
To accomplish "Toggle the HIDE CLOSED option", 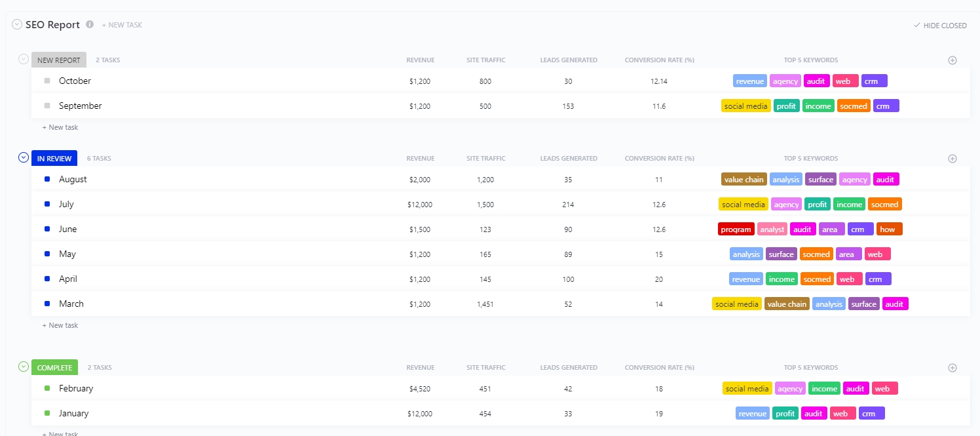I will point(941,25).
